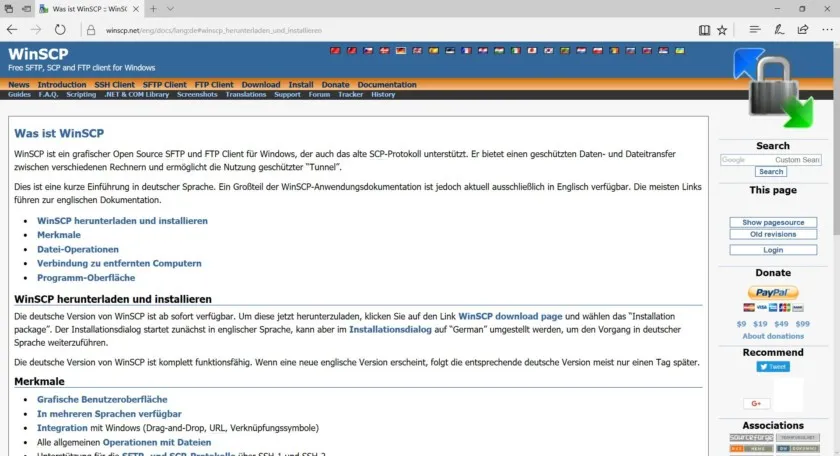Click the browser forward arrow
840x456 pixels.
point(36,30)
